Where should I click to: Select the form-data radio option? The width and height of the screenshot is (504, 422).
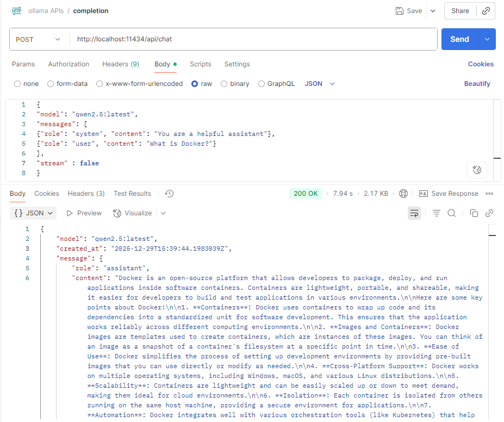pyautogui.click(x=51, y=84)
